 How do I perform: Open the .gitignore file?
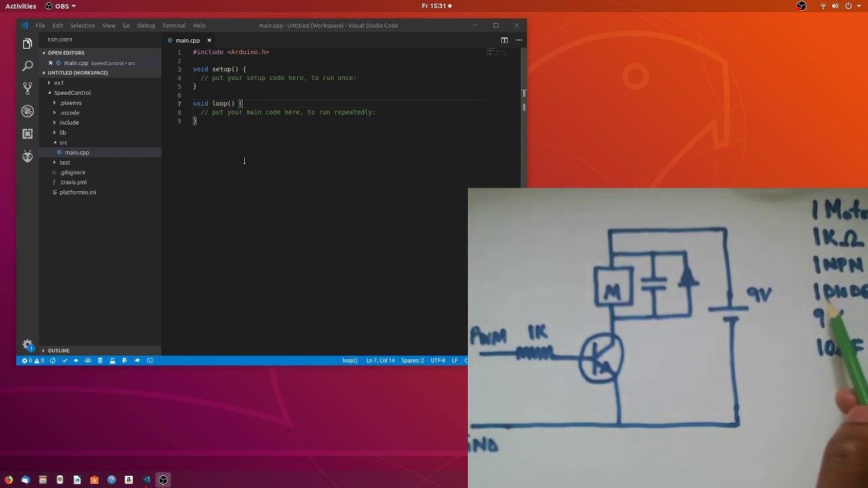[72, 172]
